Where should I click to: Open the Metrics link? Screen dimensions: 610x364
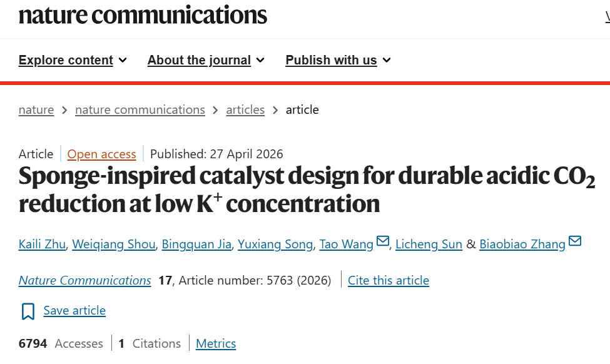pyautogui.click(x=216, y=344)
